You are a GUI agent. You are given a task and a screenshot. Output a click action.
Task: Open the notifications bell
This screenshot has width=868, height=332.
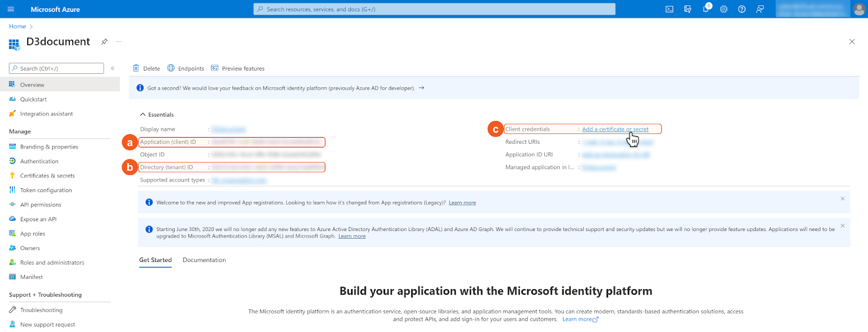(x=706, y=9)
